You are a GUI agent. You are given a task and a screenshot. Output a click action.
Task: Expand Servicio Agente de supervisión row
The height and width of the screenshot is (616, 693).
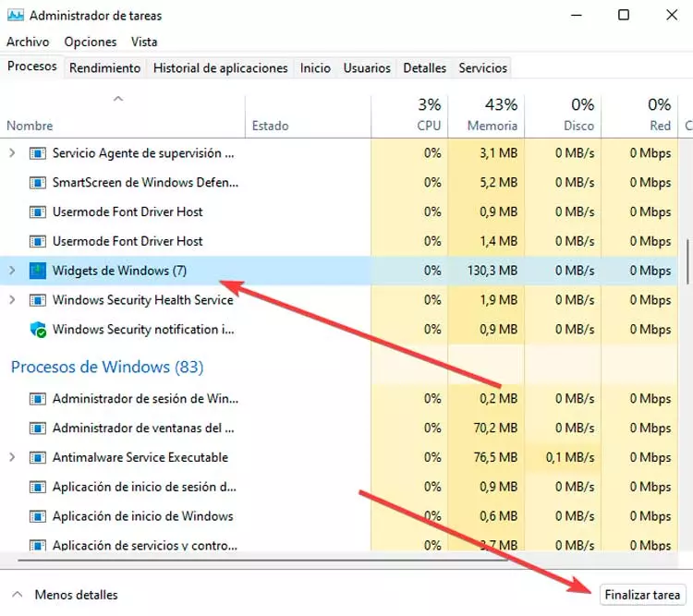(x=12, y=153)
